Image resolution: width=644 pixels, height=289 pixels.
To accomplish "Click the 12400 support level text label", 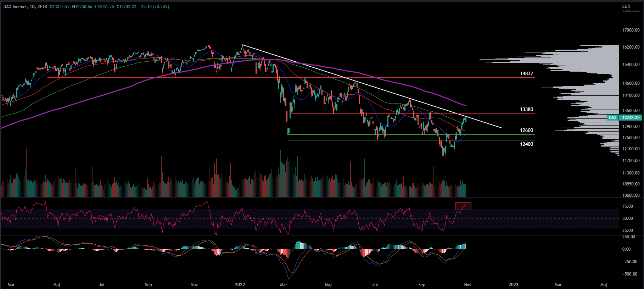I will [526, 144].
